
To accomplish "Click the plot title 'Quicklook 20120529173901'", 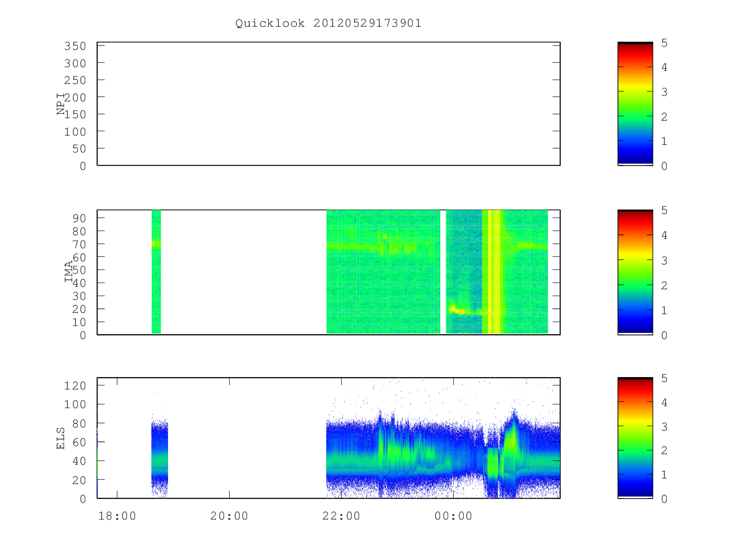I will click(328, 24).
